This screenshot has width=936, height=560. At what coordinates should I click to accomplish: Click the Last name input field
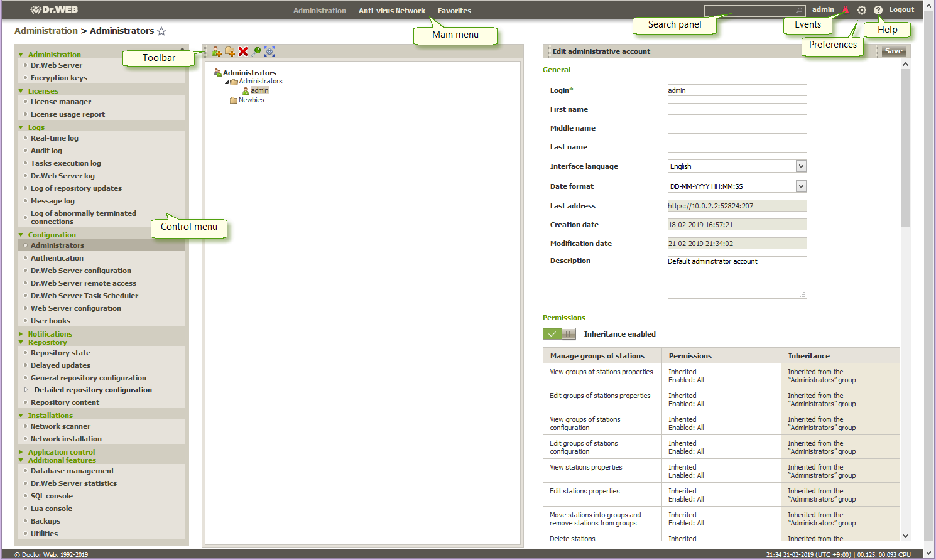coord(737,147)
